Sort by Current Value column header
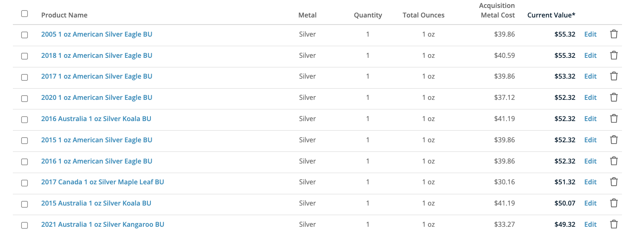Image resolution: width=644 pixels, height=238 pixels. tap(551, 15)
